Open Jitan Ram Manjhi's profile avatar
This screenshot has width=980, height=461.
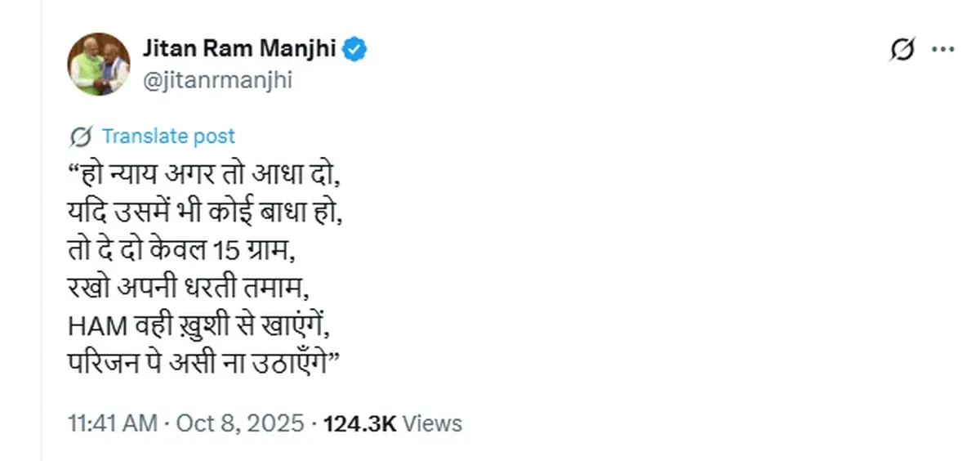(99, 64)
